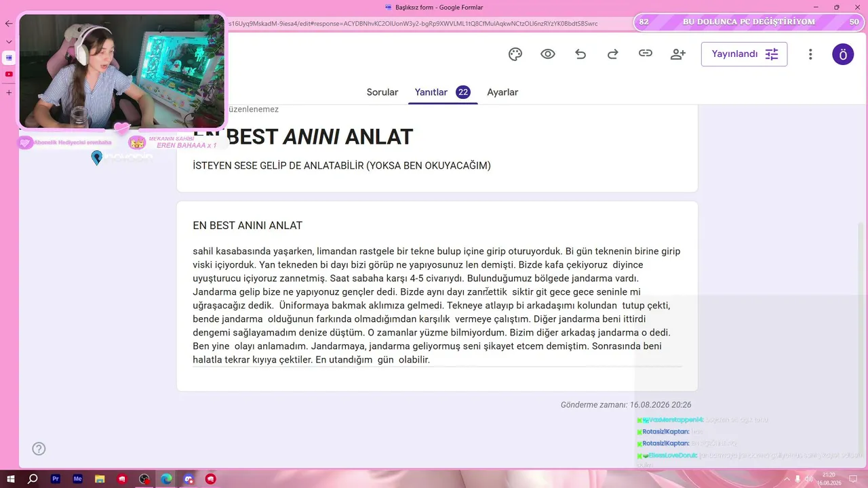Switch to Microsoft Edge on taskbar
Image resolution: width=868 pixels, height=488 pixels.
(166, 479)
